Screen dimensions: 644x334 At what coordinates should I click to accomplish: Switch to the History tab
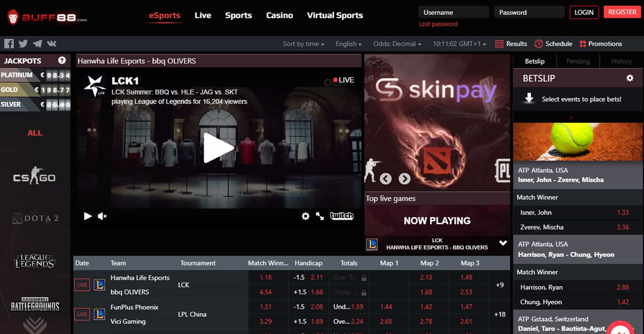[621, 61]
